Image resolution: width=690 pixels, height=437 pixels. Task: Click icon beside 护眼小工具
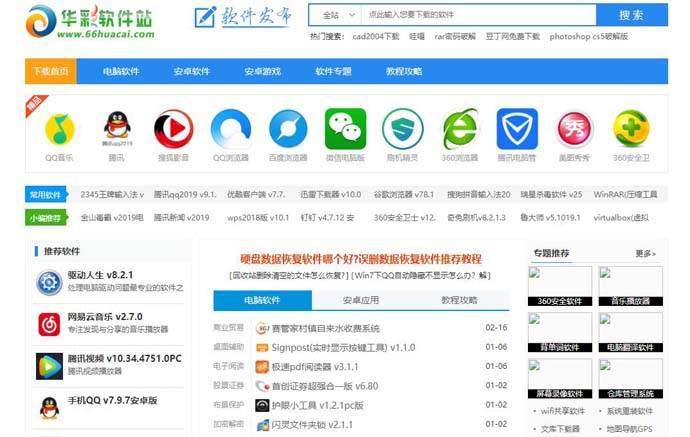tap(262, 405)
